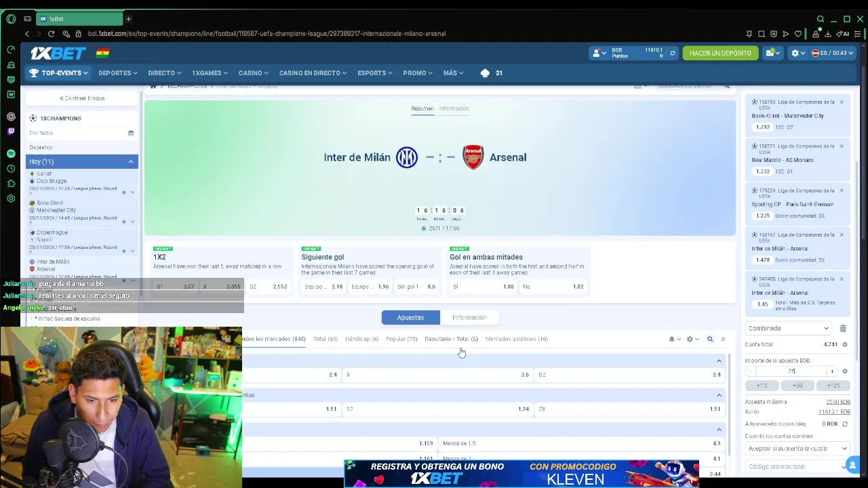Screen dimensions: 868x488
Task: Open the user account profile icon
Action: [599, 53]
